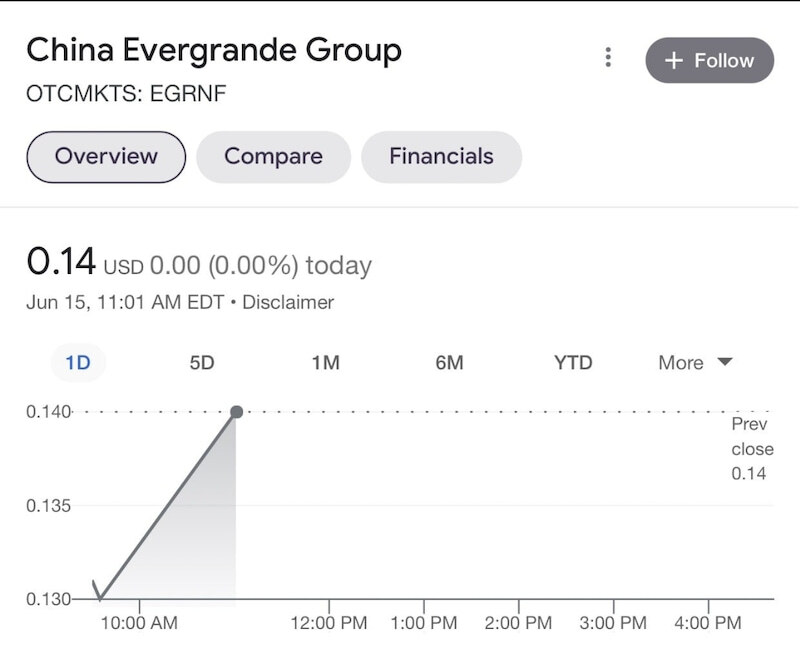Open the Compare tab

pyautogui.click(x=273, y=157)
